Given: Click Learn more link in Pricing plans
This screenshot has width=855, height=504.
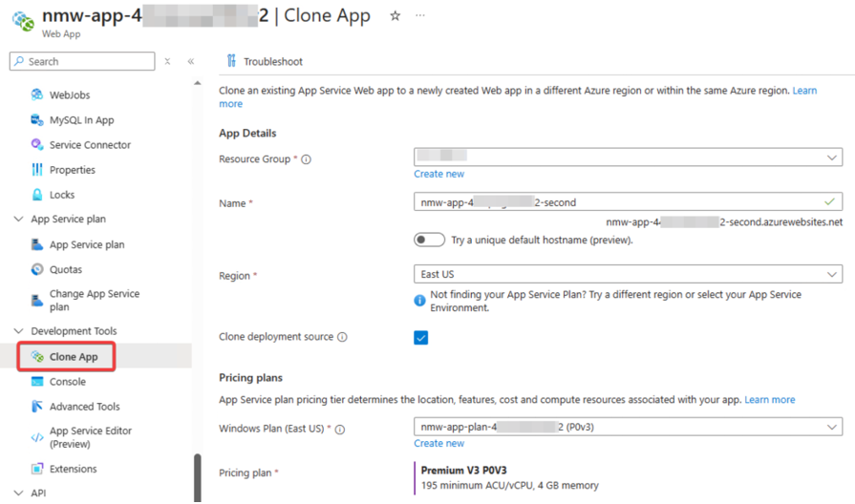Looking at the screenshot, I should coord(769,399).
